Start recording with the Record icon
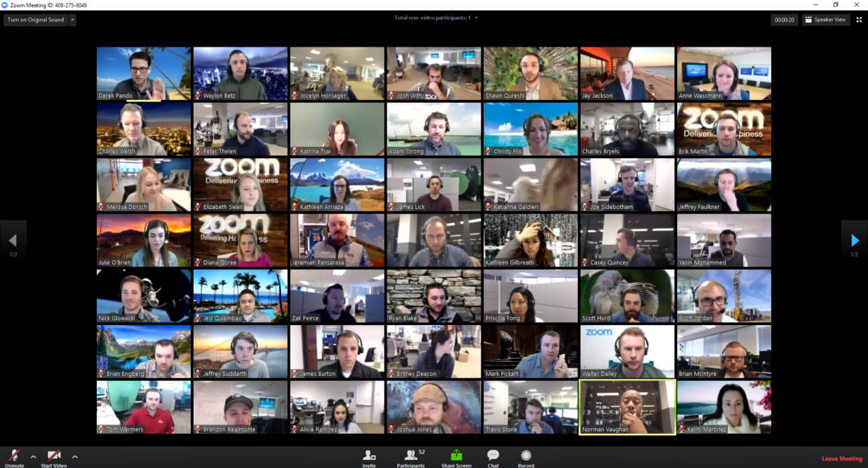The image size is (868, 468). (525, 456)
